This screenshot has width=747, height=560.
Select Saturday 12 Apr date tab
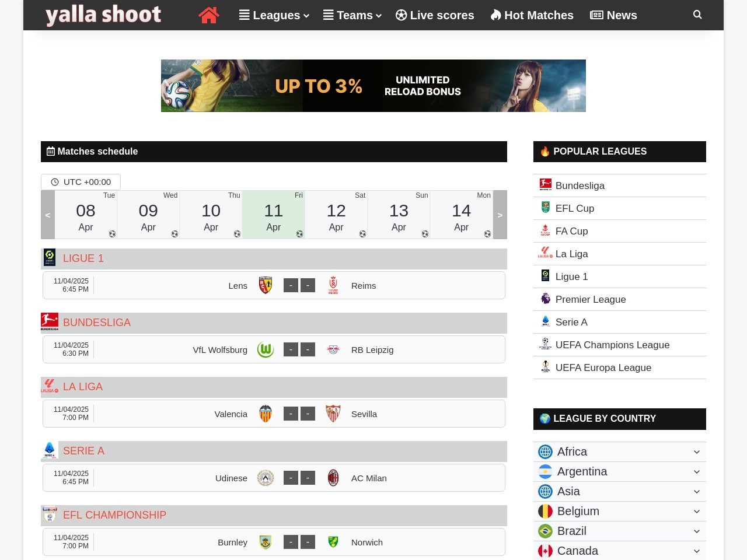(x=336, y=215)
